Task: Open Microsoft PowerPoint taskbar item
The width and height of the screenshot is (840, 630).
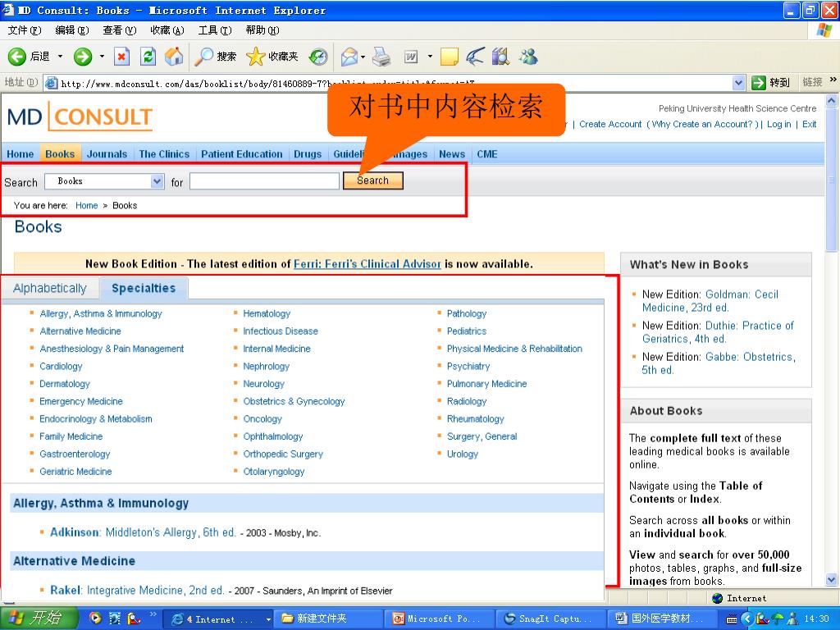Action: coord(438,619)
